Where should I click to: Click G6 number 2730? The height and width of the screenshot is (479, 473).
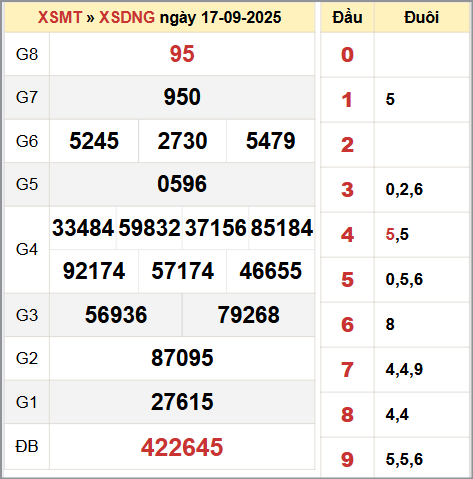pyautogui.click(x=182, y=141)
